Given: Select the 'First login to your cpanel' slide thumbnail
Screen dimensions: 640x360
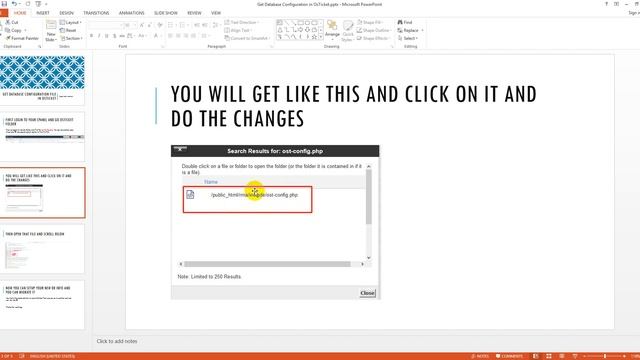Looking at the screenshot, I should pos(42,137).
